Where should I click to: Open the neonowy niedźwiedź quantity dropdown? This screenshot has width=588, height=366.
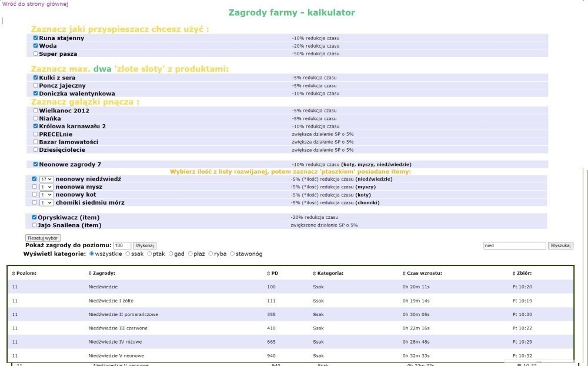(x=46, y=179)
